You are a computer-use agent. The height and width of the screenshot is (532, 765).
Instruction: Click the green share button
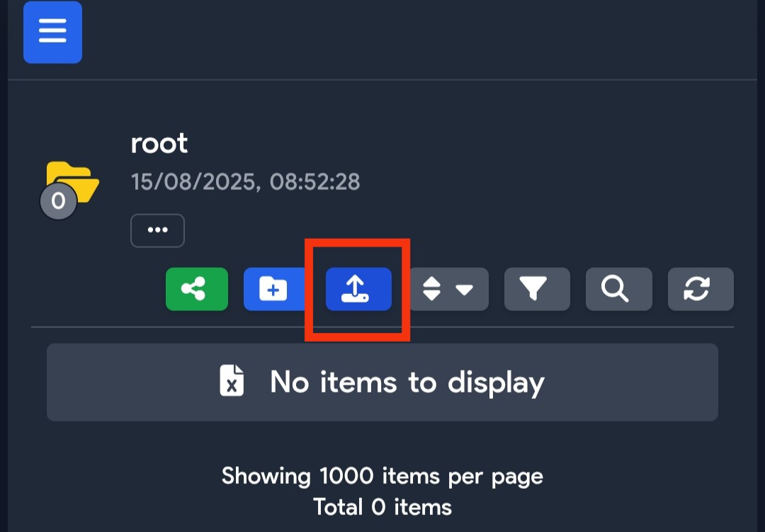click(x=197, y=289)
